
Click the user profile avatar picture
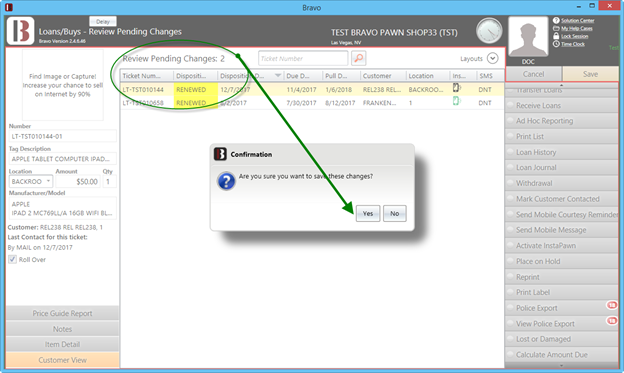(528, 37)
